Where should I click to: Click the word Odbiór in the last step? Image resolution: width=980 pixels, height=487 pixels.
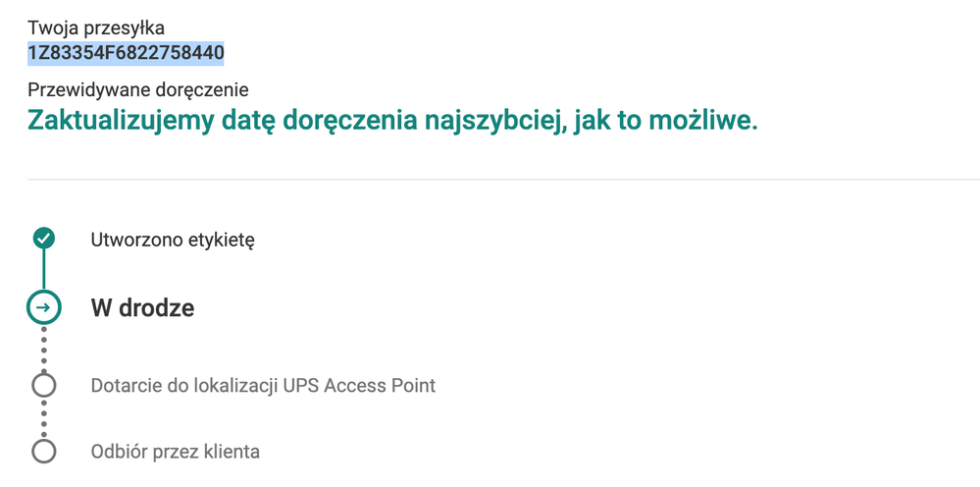click(118, 452)
